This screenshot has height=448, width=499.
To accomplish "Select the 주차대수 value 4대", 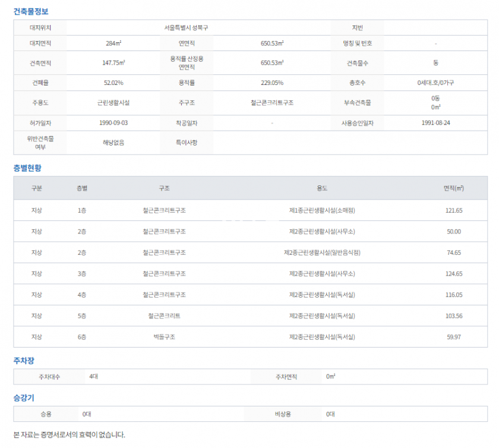I will click(x=94, y=377).
